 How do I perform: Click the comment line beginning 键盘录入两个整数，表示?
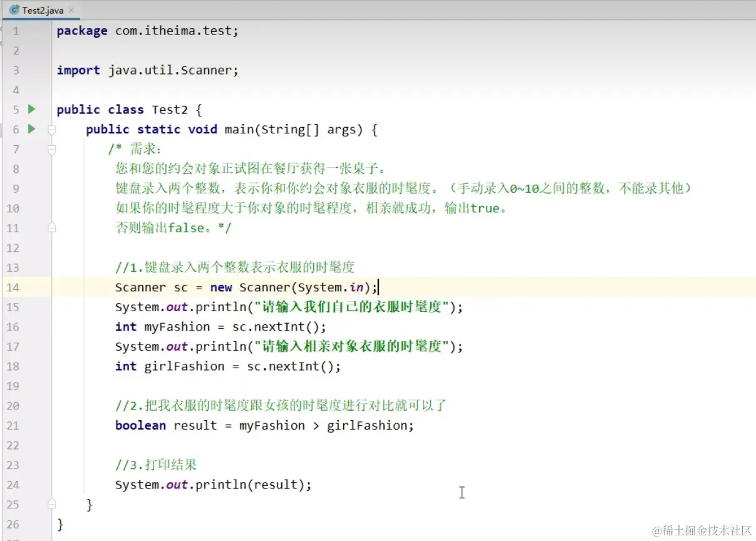(404, 188)
